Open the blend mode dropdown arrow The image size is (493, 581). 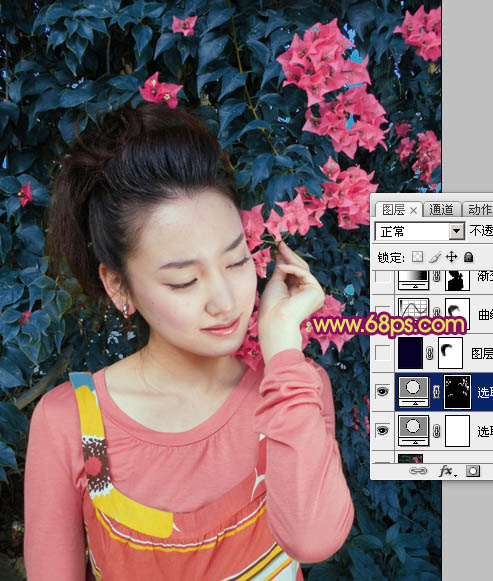[457, 232]
